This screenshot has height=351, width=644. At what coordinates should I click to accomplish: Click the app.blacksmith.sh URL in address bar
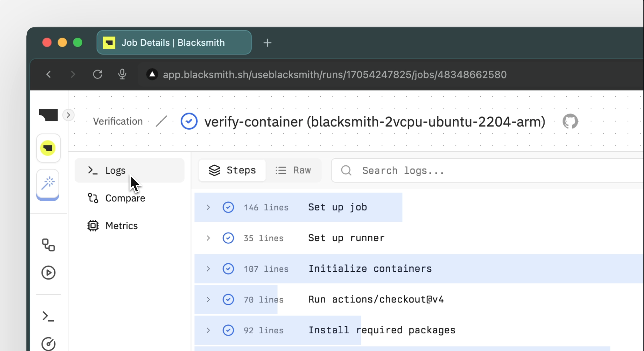point(335,75)
